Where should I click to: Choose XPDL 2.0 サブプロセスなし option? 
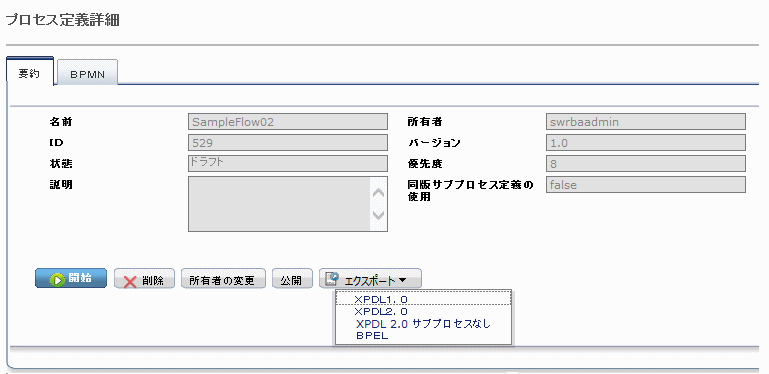pyautogui.click(x=423, y=324)
